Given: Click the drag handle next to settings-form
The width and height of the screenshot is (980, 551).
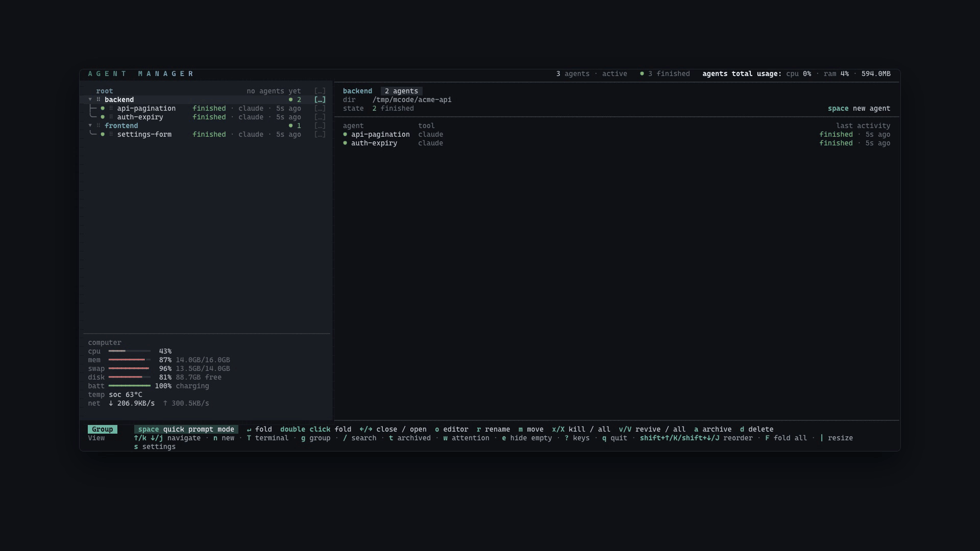Looking at the screenshot, I should tap(111, 135).
